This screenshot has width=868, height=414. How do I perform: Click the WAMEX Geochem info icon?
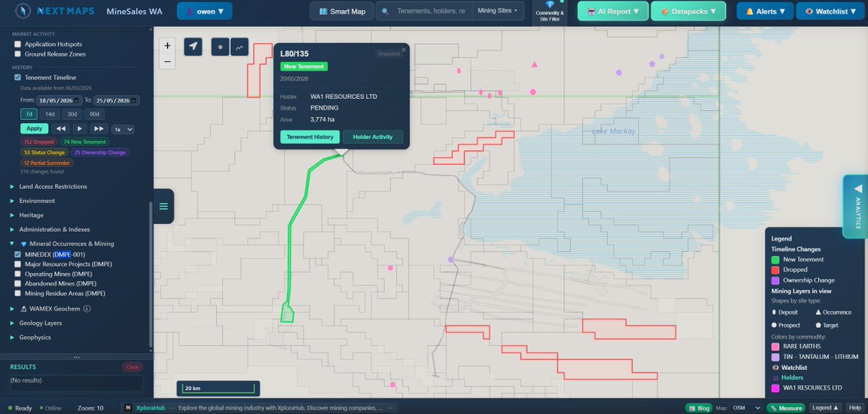pyautogui.click(x=87, y=309)
